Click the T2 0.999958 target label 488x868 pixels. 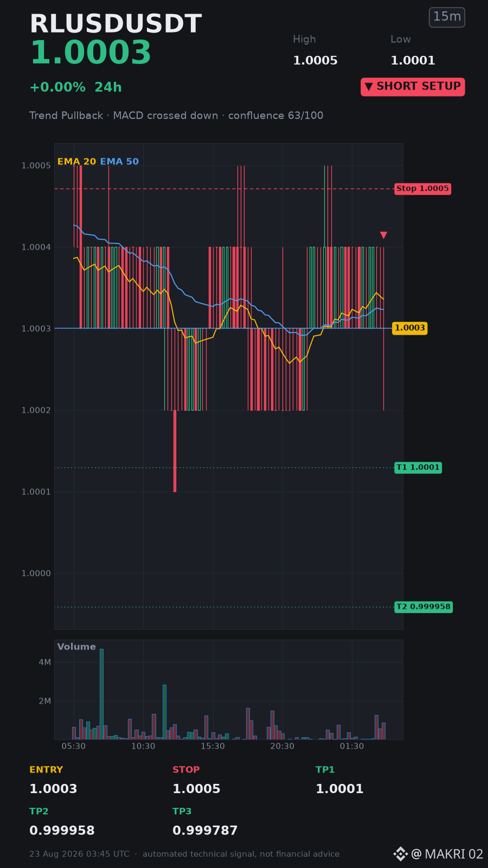[423, 607]
